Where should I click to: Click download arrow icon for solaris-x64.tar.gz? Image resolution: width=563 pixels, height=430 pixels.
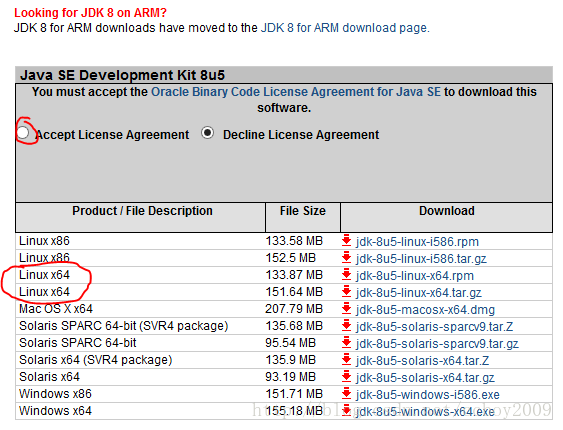(346, 377)
